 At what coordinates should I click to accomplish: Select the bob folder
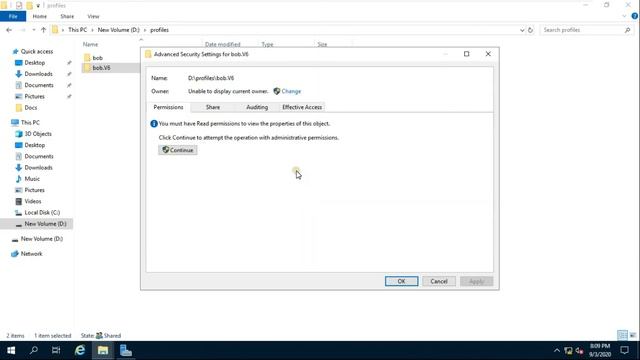pos(98,58)
